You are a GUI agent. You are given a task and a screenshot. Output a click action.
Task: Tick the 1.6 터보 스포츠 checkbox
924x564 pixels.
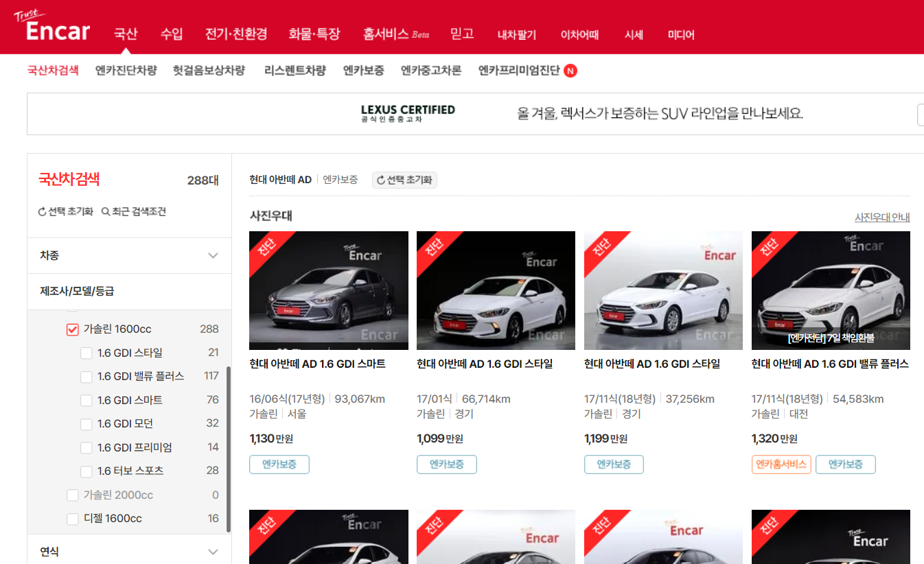point(86,471)
